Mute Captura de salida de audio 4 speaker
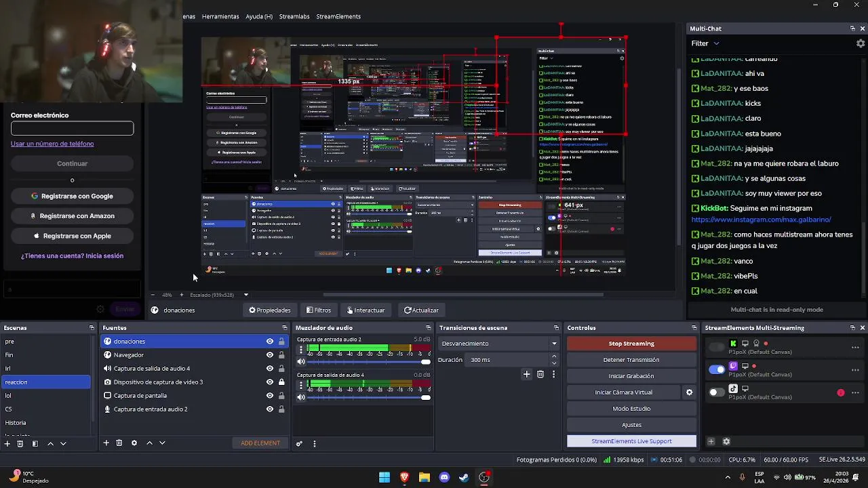The image size is (868, 488). tap(301, 397)
